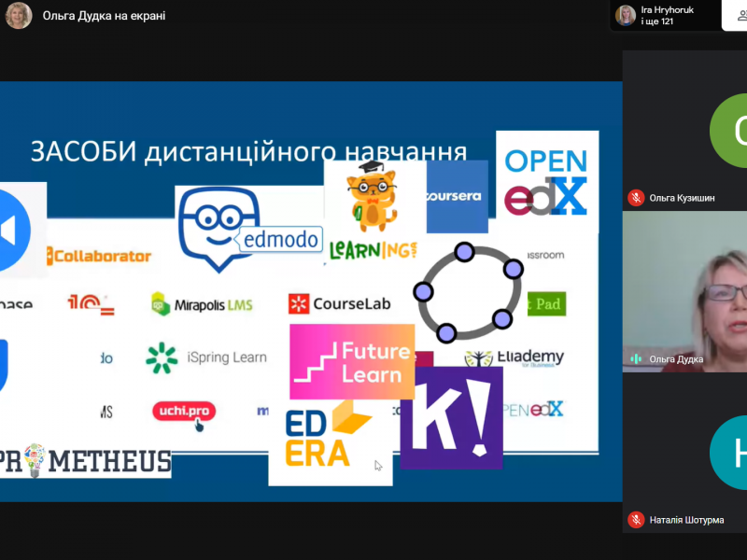Screen dimensions: 747x560
Task: Click the 'Ольга Дудка на екрані' presenter label
Action: pyautogui.click(x=104, y=16)
